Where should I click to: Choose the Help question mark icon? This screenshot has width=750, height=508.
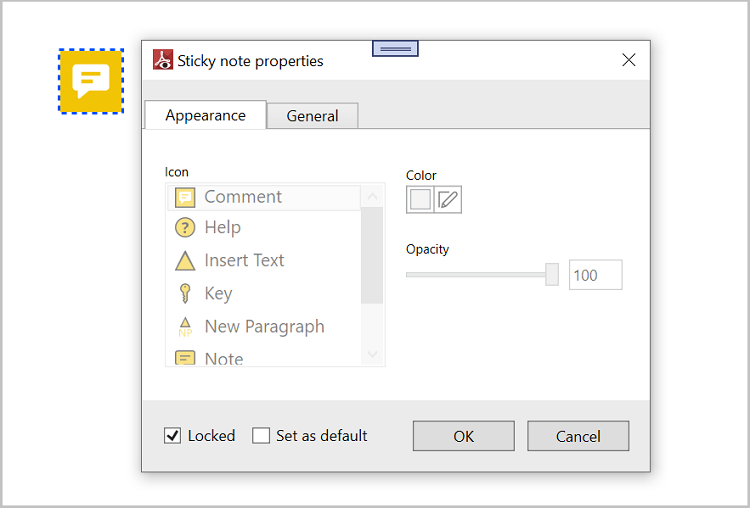pyautogui.click(x=185, y=228)
